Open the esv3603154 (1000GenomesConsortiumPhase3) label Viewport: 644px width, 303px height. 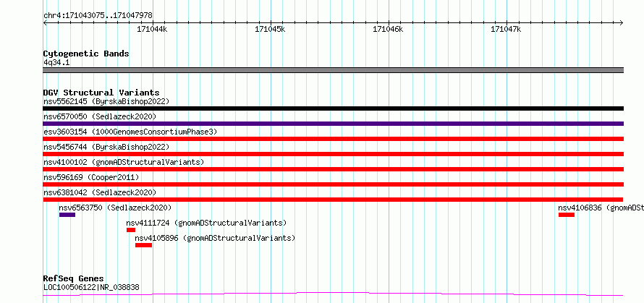[130, 132]
